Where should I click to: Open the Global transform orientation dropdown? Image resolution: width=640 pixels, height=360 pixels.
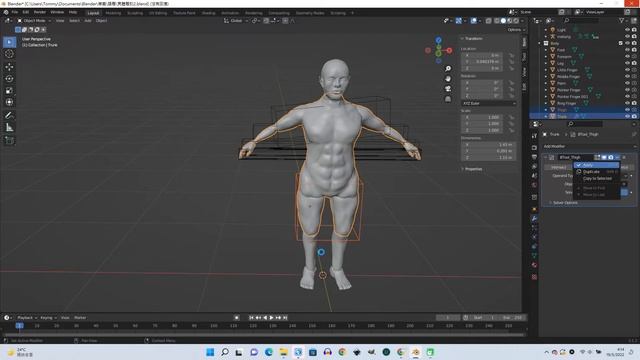236,20
